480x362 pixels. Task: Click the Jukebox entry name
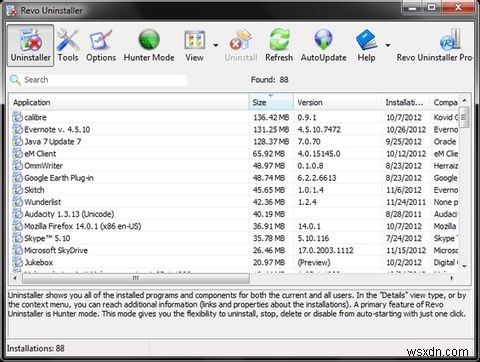tap(39, 262)
